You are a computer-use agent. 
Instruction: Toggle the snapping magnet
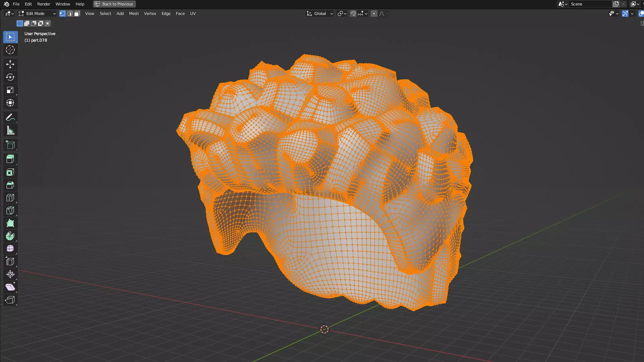[x=353, y=14]
